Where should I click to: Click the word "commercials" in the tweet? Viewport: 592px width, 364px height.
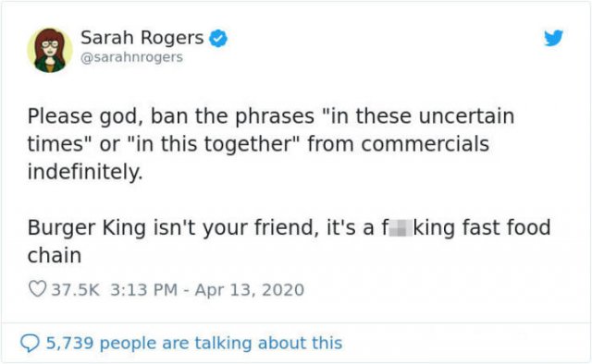425,144
